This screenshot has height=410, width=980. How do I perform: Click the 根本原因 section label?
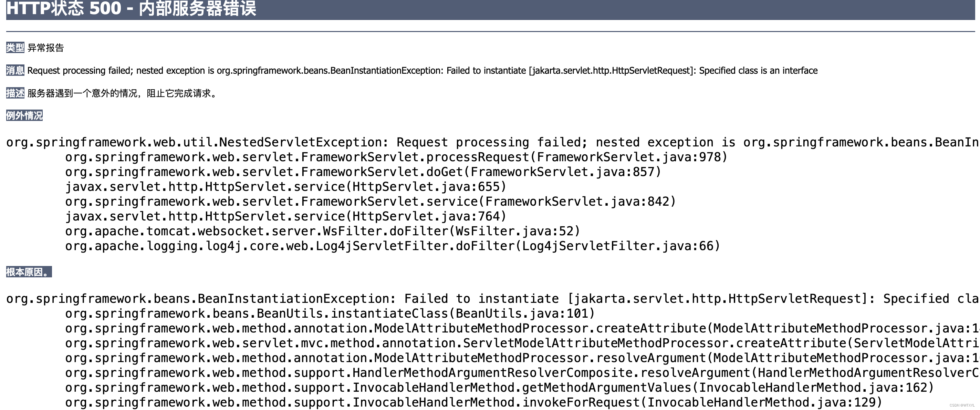(29, 272)
